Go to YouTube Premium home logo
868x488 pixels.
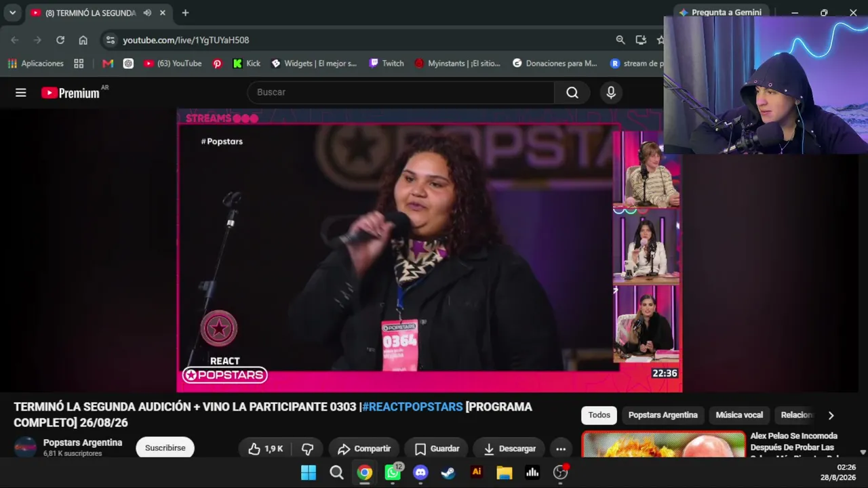click(x=71, y=93)
